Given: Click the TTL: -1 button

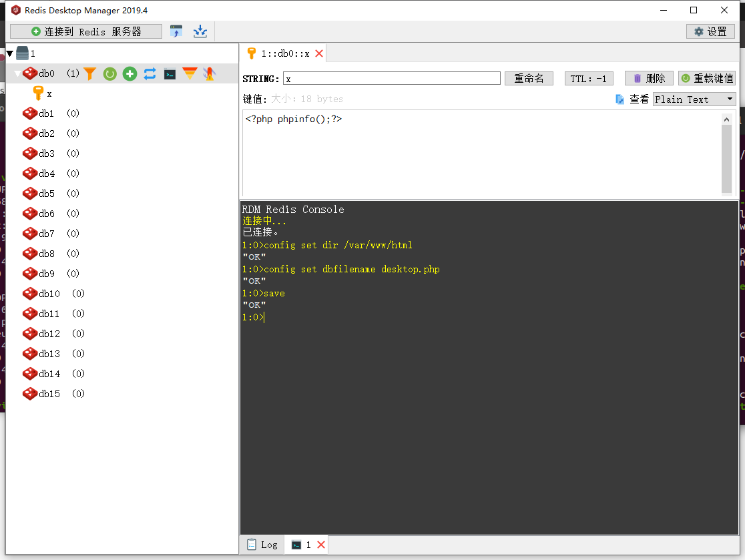Looking at the screenshot, I should click(589, 78).
